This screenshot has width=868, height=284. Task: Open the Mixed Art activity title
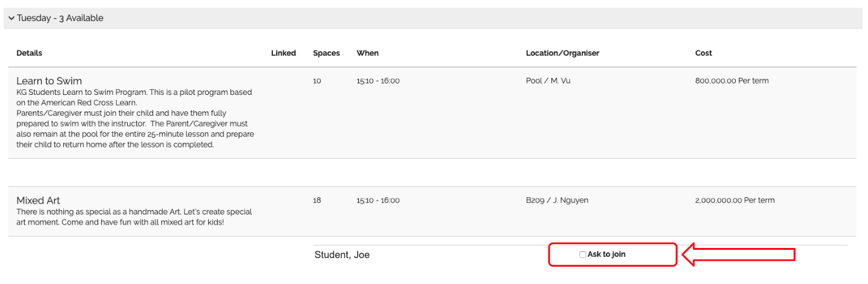pyautogui.click(x=38, y=201)
